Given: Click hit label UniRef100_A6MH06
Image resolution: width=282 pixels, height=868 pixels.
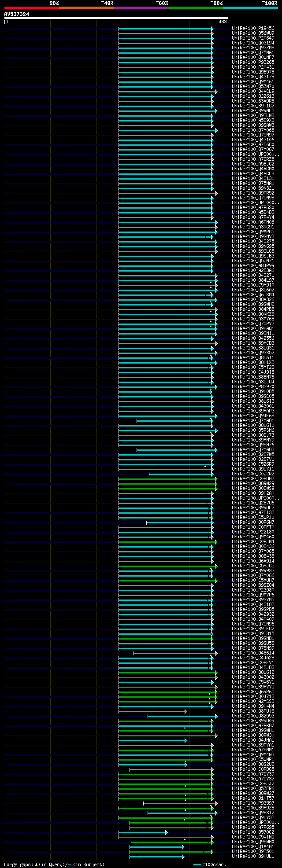Looking at the screenshot, I should tap(253, 222).
